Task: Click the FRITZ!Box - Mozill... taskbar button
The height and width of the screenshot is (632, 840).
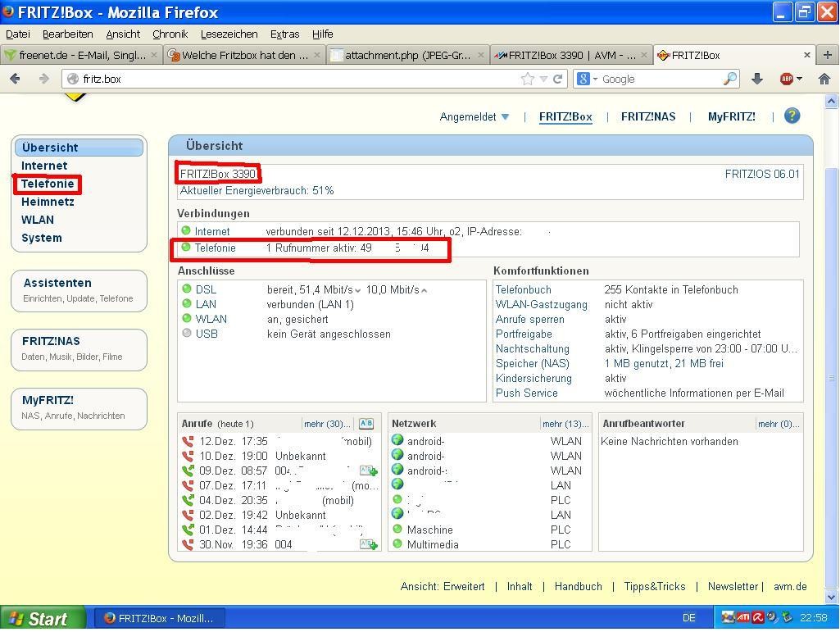Action: [160, 618]
